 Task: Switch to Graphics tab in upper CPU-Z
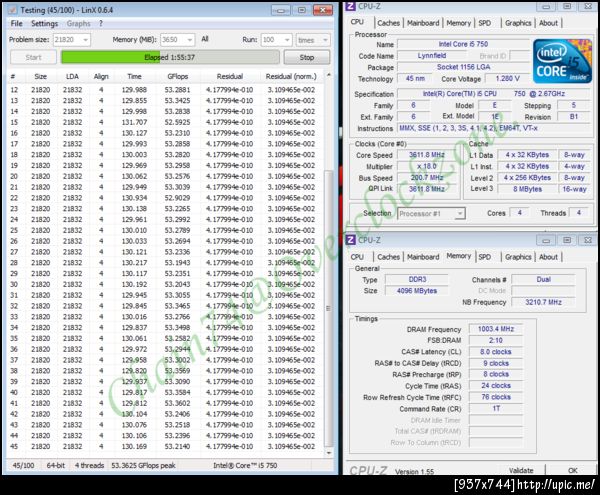(x=518, y=23)
